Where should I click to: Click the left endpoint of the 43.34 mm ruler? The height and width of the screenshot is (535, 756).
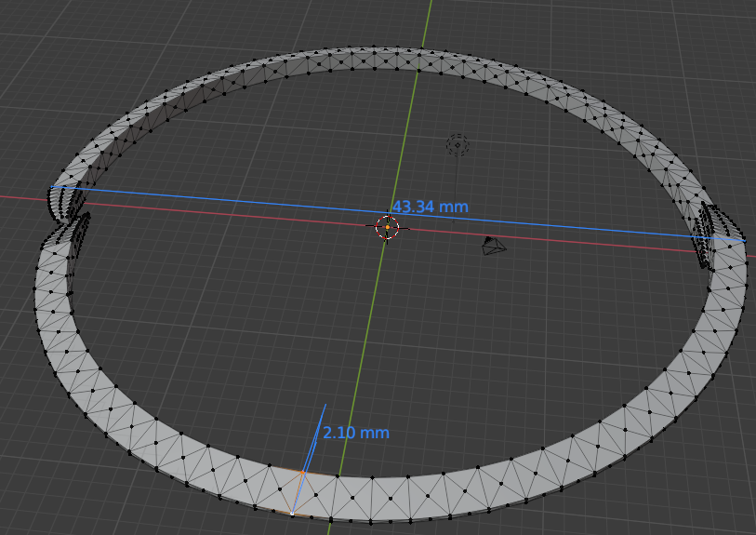coord(51,188)
